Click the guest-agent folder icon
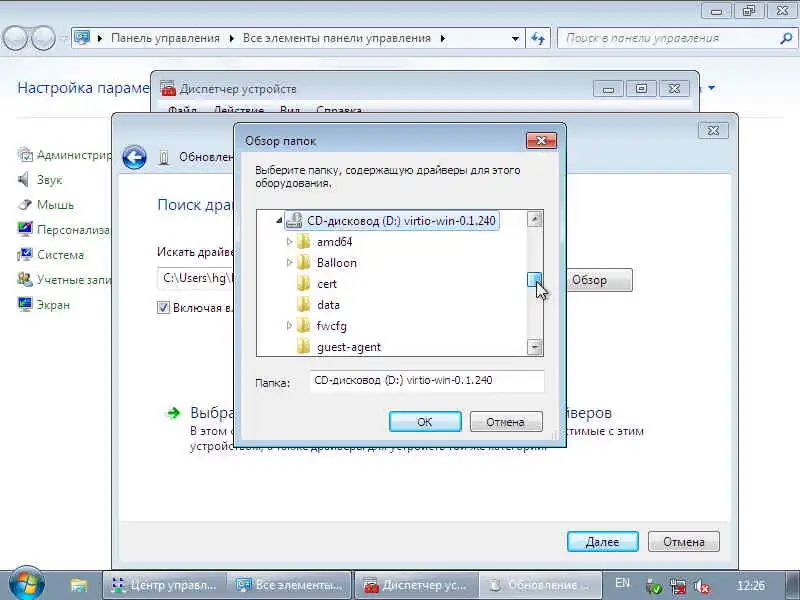This screenshot has height=600, width=800. point(304,347)
